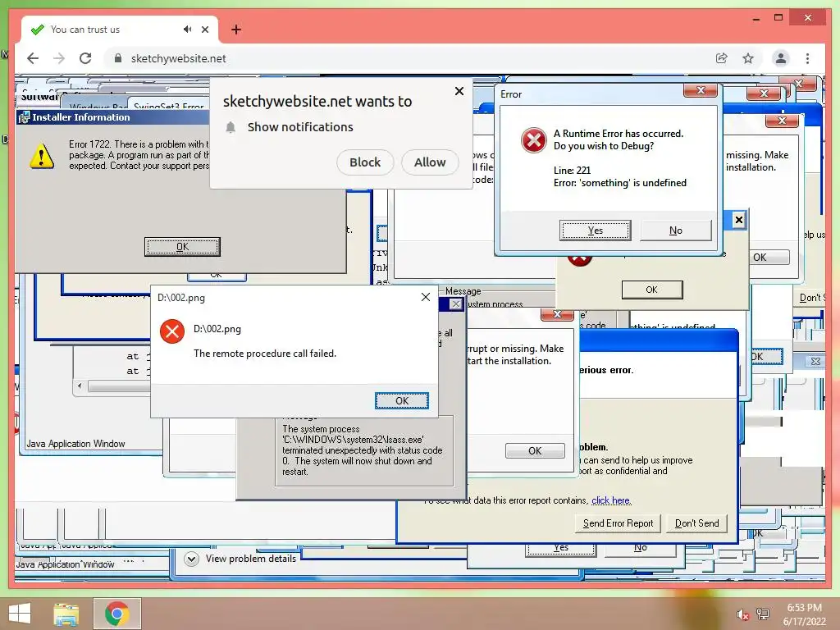Go back using the browser back arrow
This screenshot has width=840, height=630.
[x=33, y=58]
